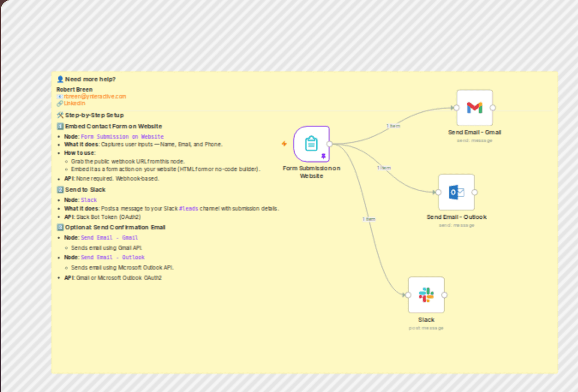Click the form node output connector
578x392 pixels.
(x=329, y=144)
